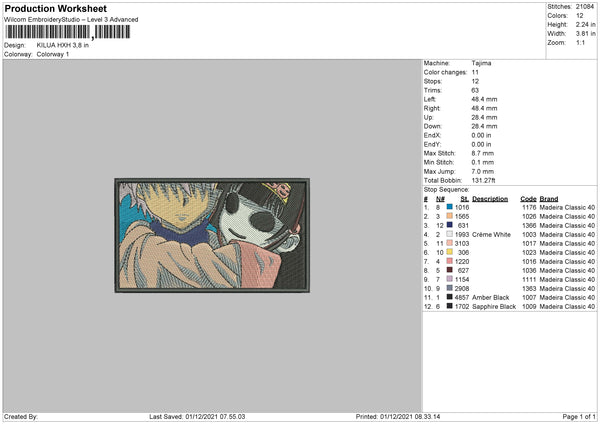Click the 'Amber Black' description

click(x=491, y=297)
